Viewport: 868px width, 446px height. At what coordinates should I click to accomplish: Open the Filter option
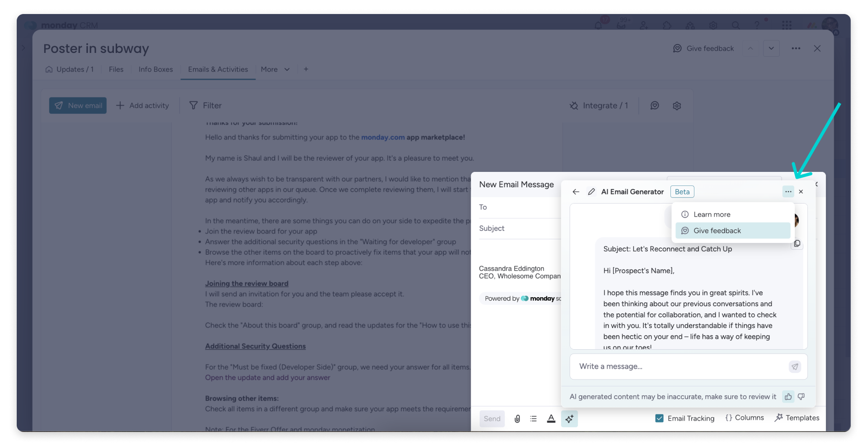click(x=205, y=105)
